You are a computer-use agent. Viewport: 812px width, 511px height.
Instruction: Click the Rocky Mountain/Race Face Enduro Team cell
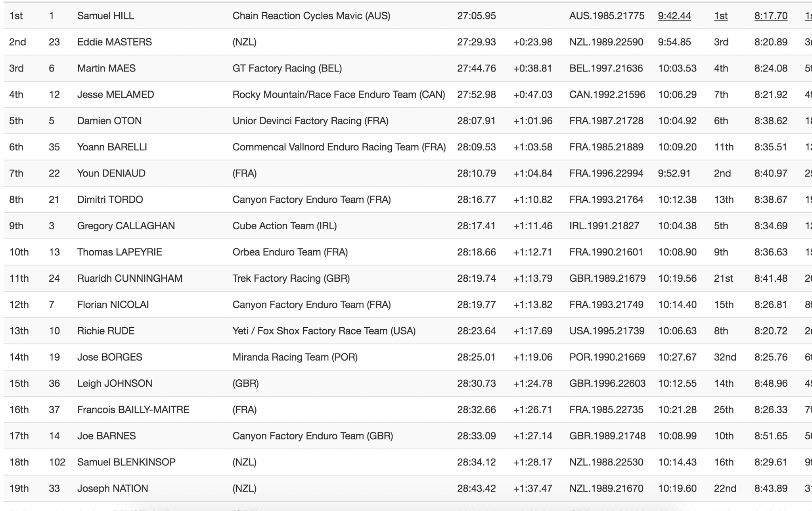click(339, 94)
